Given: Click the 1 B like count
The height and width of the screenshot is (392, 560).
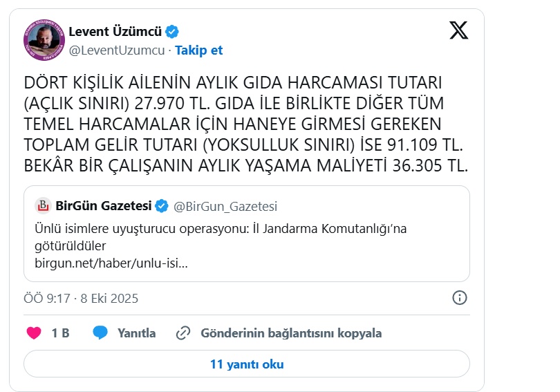Looking at the screenshot, I should coord(61,333).
